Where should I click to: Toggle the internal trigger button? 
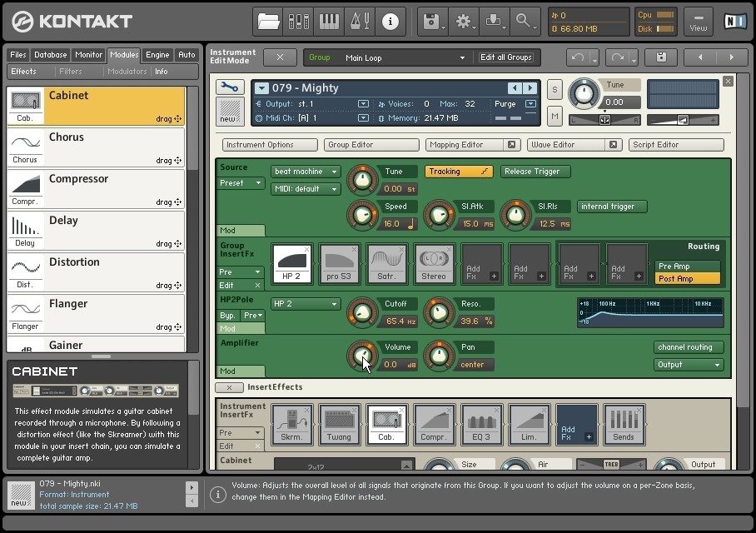pos(612,207)
